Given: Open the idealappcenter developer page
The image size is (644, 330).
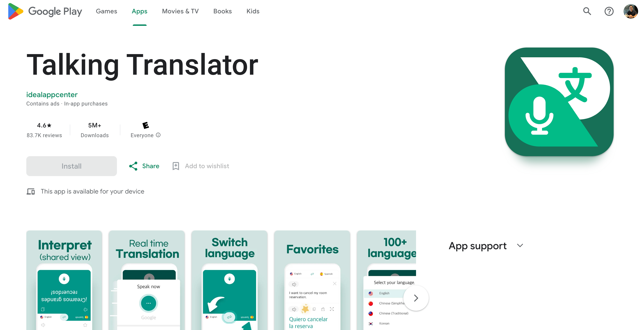Looking at the screenshot, I should 52,95.
